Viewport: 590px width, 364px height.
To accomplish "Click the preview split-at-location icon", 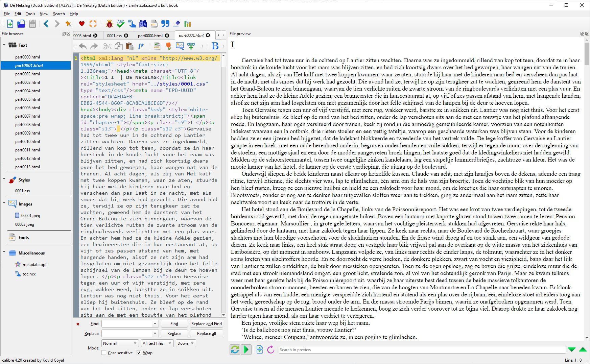I will (260, 349).
